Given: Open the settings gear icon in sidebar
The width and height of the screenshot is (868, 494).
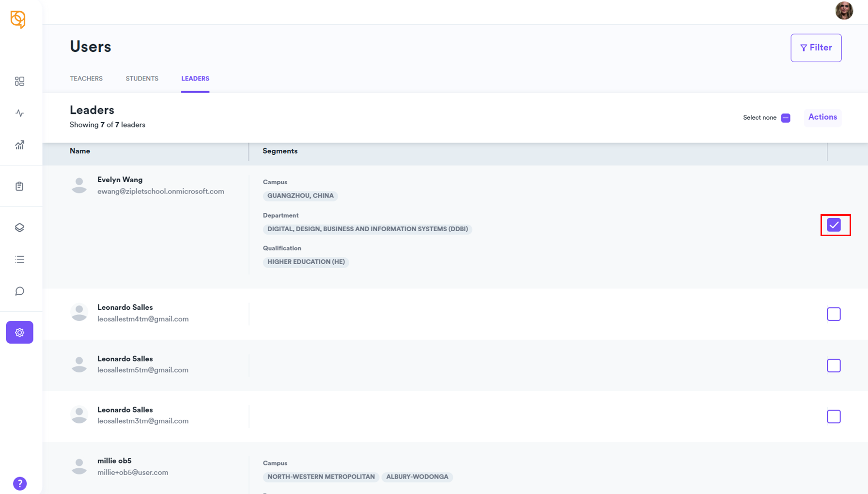Looking at the screenshot, I should click(19, 333).
